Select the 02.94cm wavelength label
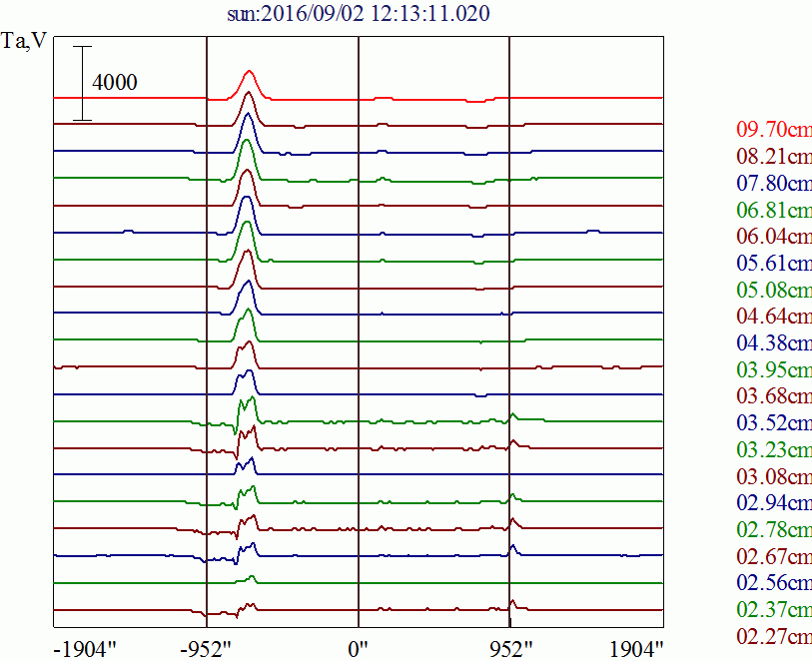812x661 pixels. click(774, 502)
